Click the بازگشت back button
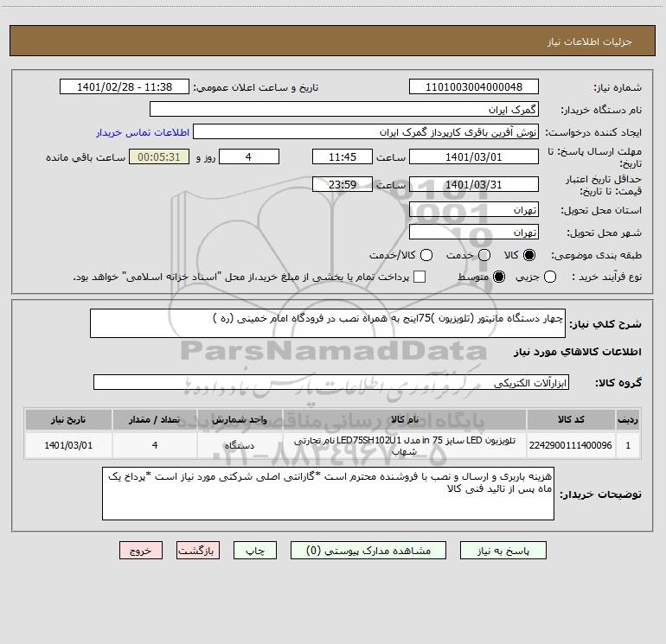 [198, 551]
